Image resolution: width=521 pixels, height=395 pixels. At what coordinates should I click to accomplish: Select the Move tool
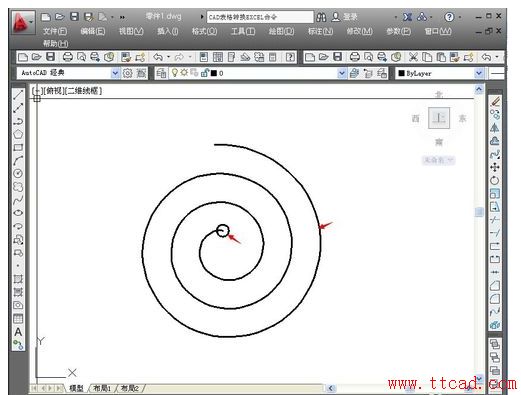pos(495,167)
